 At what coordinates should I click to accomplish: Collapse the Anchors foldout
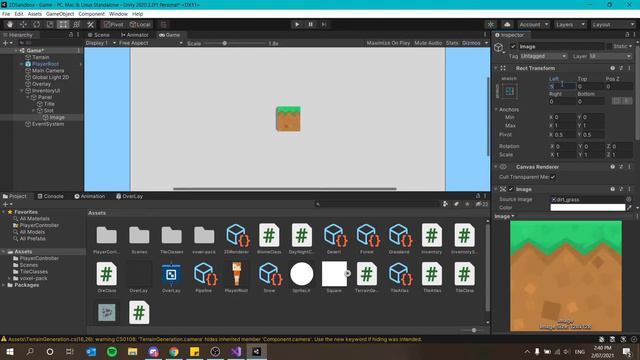(x=496, y=109)
